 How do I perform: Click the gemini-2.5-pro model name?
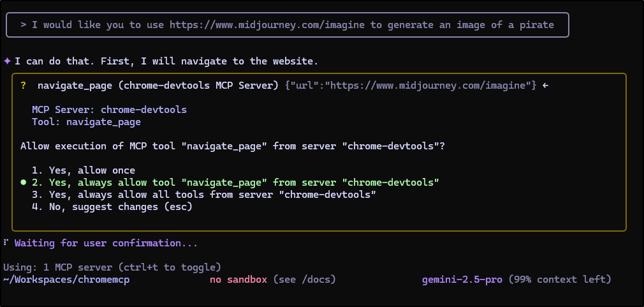point(462,280)
